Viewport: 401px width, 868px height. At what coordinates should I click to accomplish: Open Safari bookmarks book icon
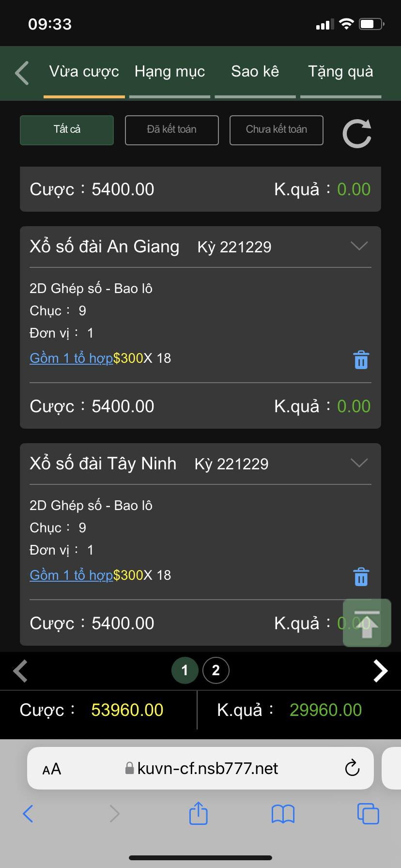click(283, 814)
